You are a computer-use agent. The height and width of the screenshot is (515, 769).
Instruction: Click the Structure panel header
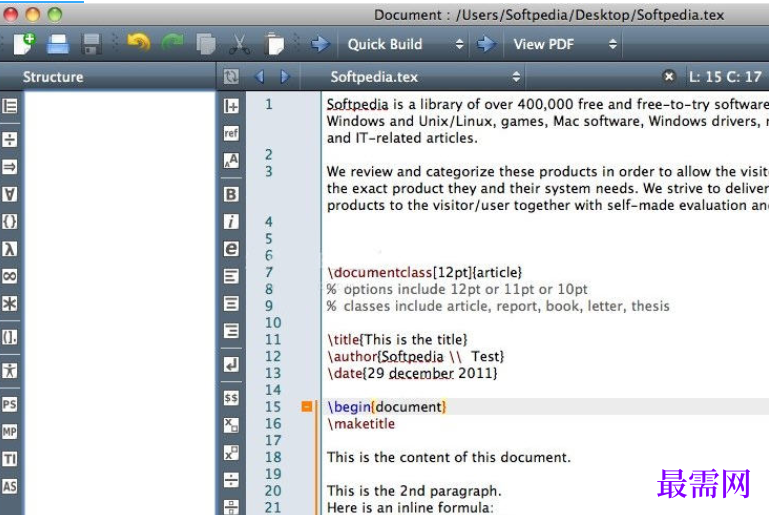click(53, 77)
